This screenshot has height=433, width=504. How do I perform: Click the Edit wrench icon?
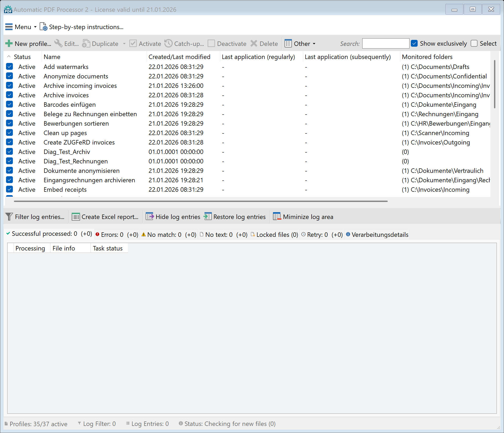58,44
